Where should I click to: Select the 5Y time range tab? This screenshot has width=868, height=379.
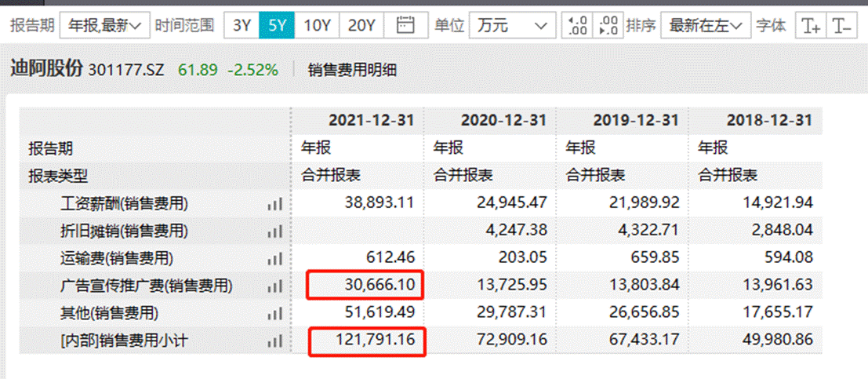[277, 26]
